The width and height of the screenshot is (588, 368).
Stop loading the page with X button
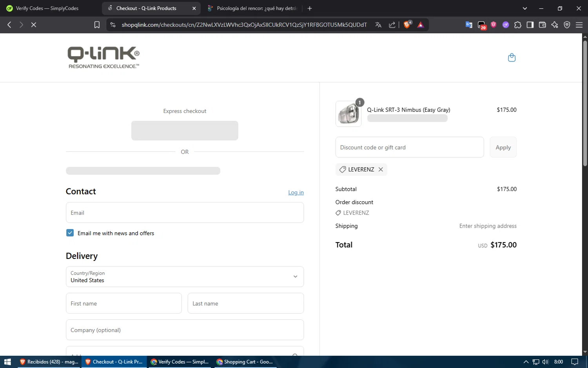tap(34, 25)
